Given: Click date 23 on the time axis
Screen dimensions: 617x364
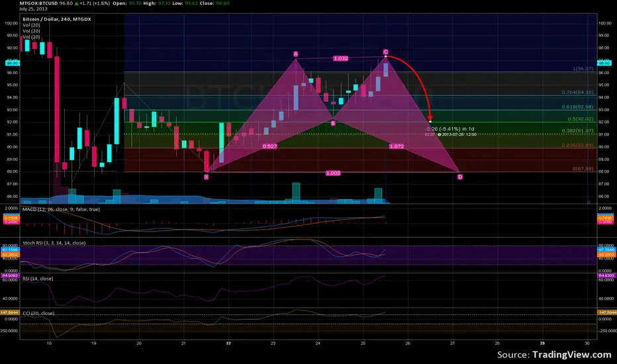Looking at the screenshot, I should pos(273,343).
